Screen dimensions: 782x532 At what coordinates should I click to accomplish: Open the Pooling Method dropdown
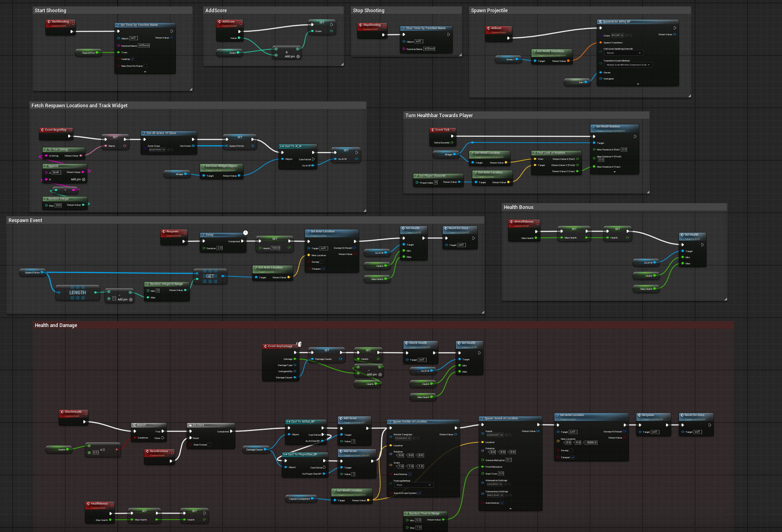[x=414, y=485]
